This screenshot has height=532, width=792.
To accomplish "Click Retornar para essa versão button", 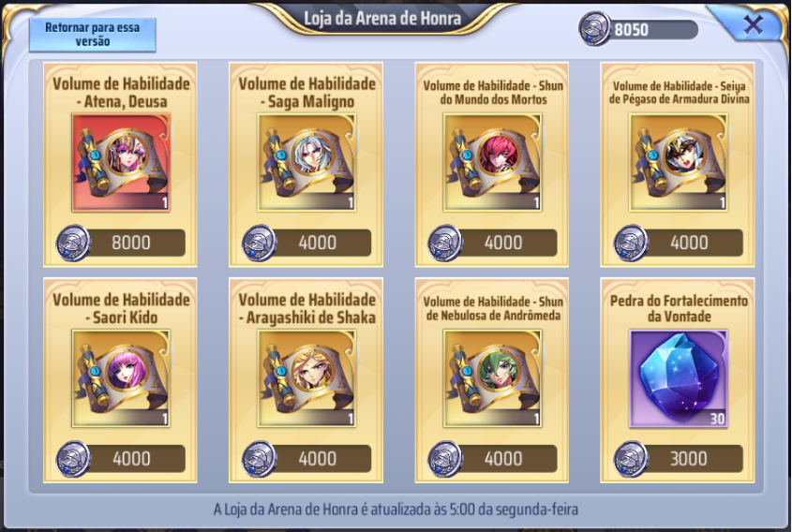I will 93,35.
